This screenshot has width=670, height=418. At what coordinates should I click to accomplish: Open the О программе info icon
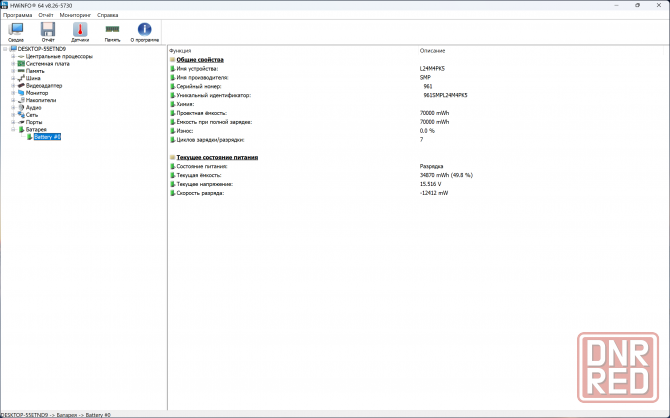145,31
